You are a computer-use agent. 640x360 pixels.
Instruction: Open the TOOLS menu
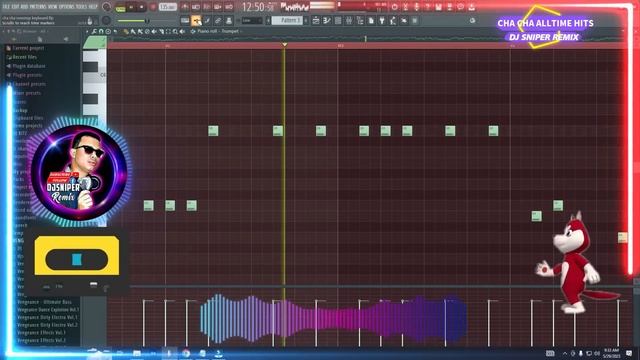click(x=82, y=7)
